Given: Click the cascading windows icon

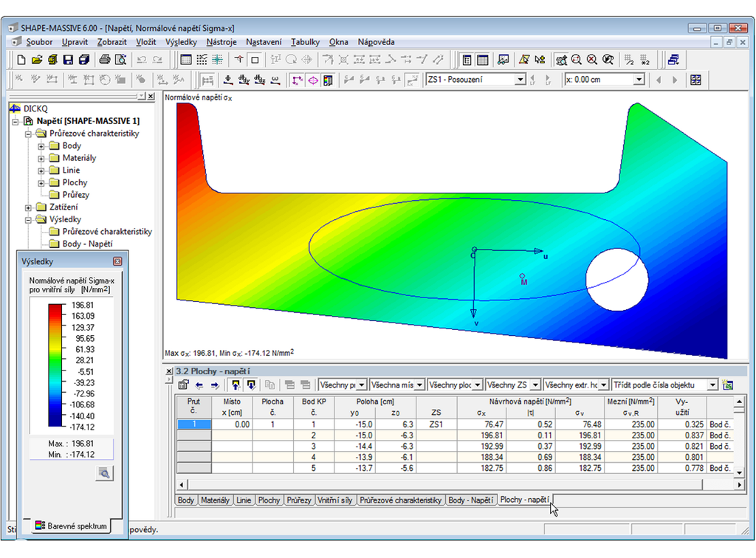Looking at the screenshot, I should point(673,60).
